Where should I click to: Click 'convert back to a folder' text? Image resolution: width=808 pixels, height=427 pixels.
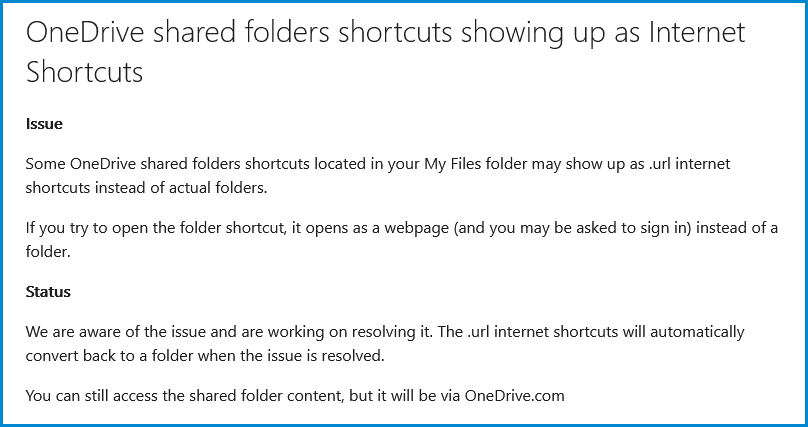[x=110, y=355]
